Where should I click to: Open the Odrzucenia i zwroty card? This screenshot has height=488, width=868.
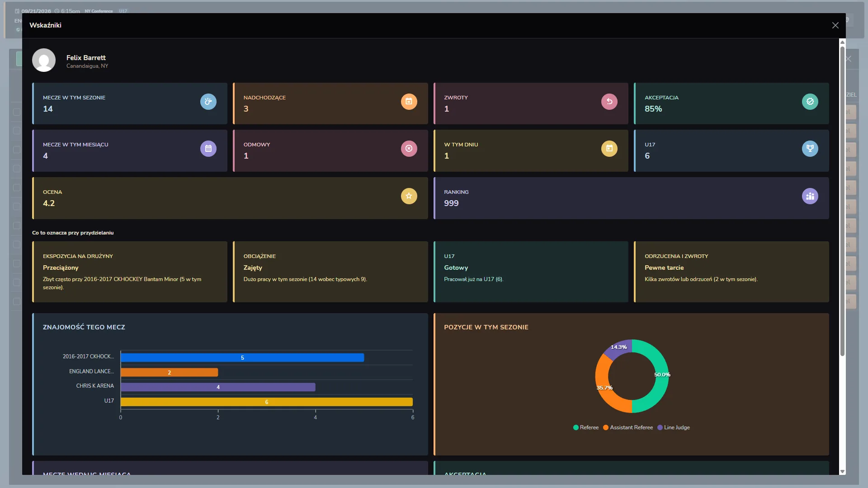[x=731, y=272]
